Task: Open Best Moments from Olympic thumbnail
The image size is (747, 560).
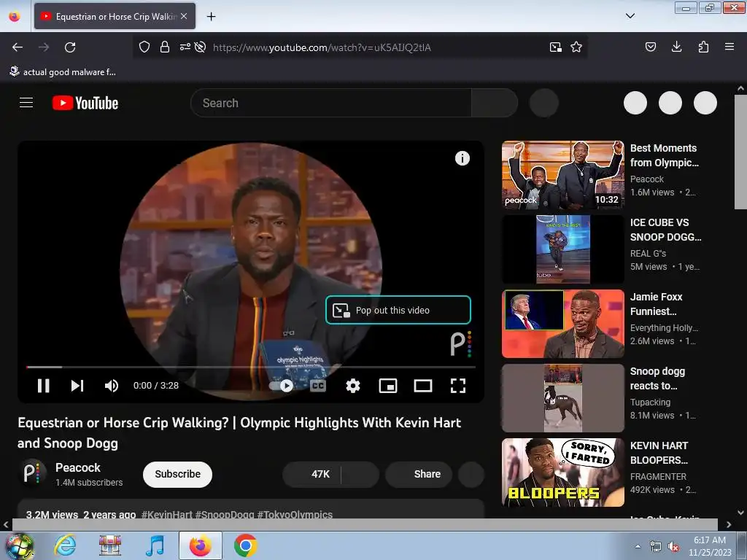Action: pyautogui.click(x=562, y=175)
